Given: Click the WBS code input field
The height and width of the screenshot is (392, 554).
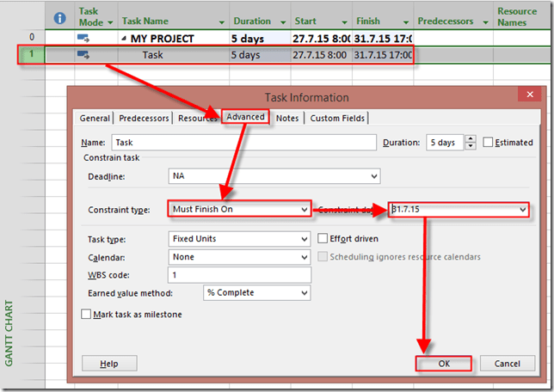Looking at the screenshot, I should tap(239, 275).
